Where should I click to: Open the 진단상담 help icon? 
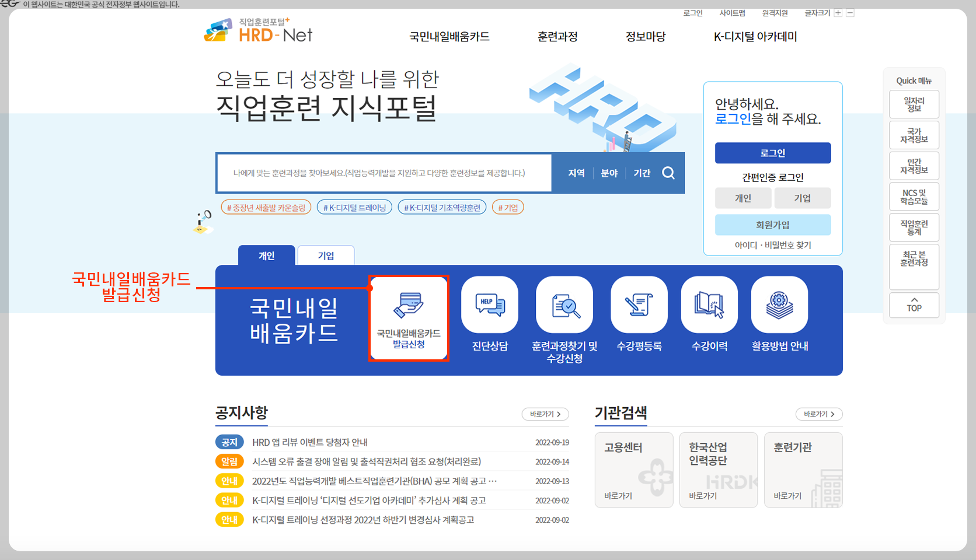[x=490, y=304]
